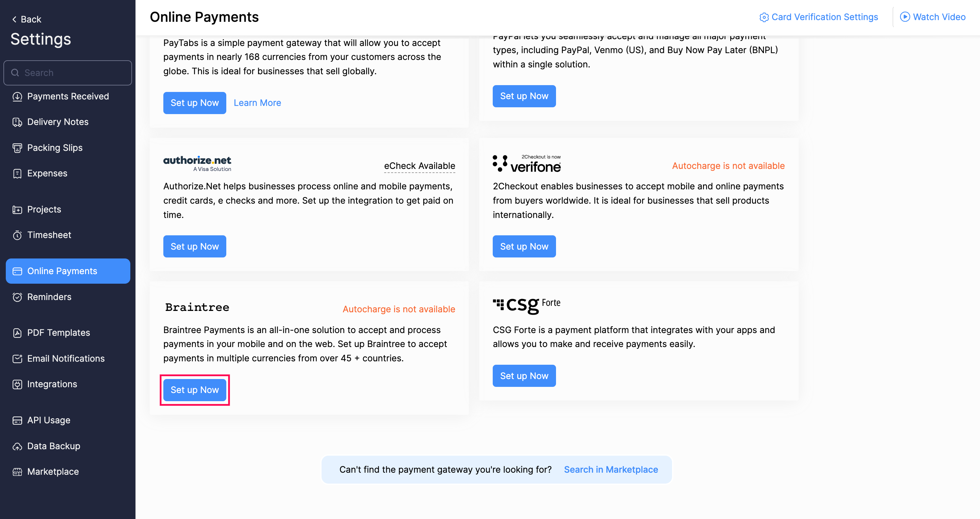Click the Data Backup cloud icon
This screenshot has height=519, width=980.
click(17, 446)
